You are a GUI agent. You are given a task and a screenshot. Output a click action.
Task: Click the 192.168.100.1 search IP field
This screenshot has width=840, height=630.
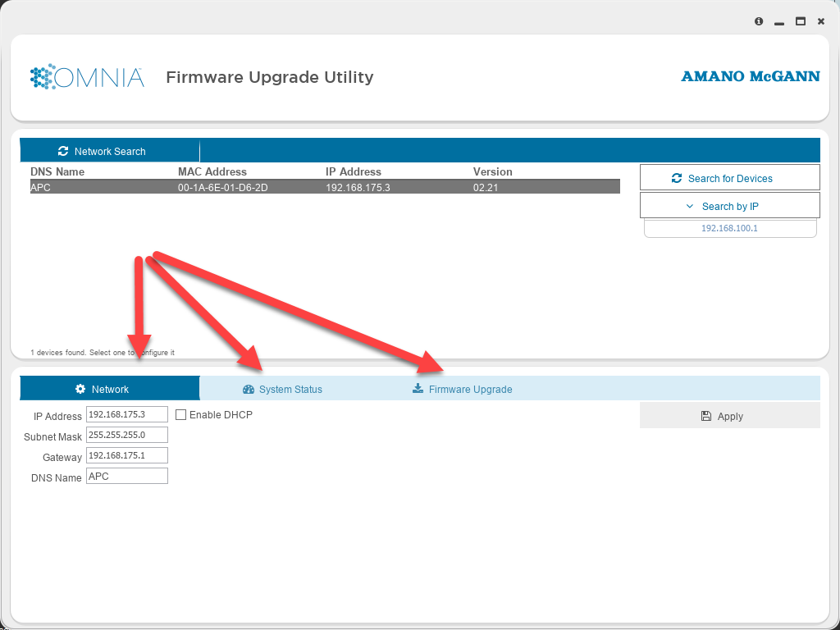729,228
